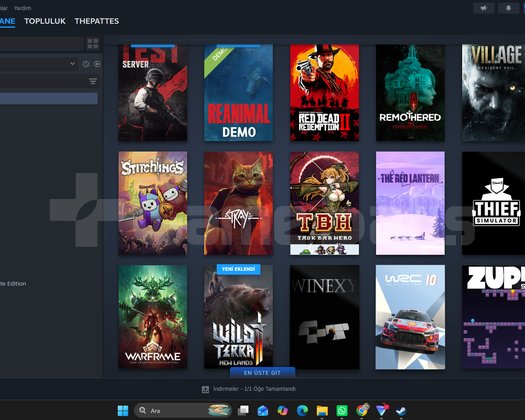Open Microsoft Edge from taskbar
Screen dimensions: 525x420
pos(302,411)
